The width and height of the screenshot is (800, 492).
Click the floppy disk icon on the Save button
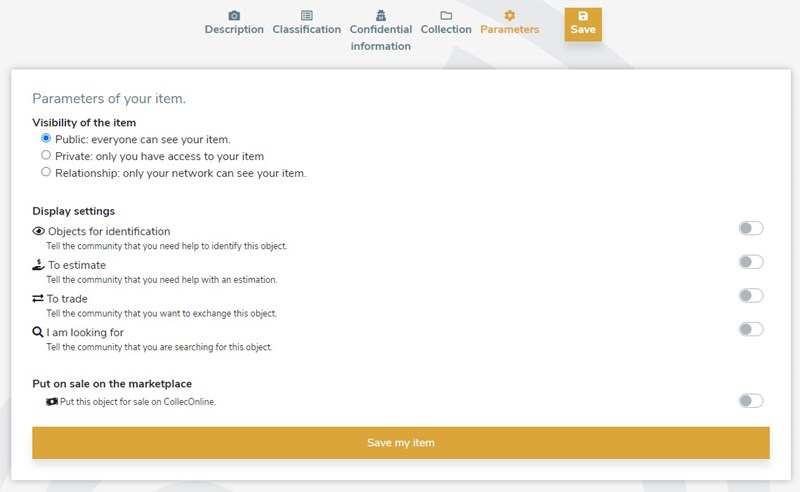(x=583, y=16)
